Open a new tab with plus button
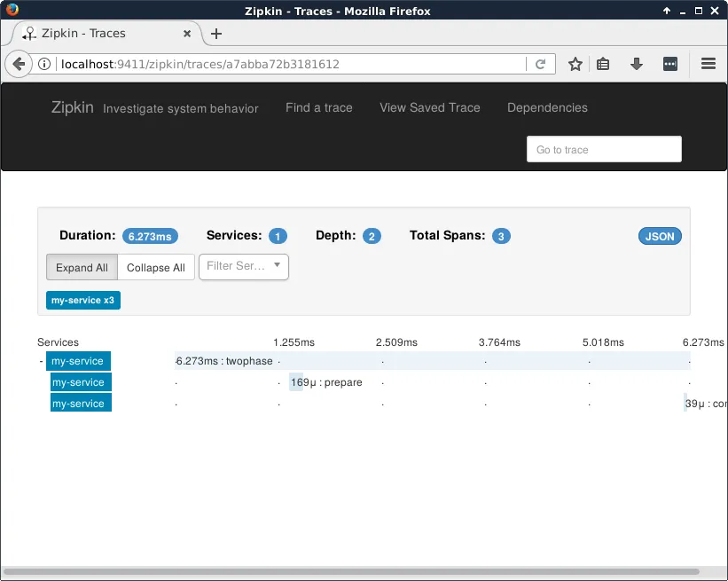This screenshot has width=728, height=581. pyautogui.click(x=215, y=34)
